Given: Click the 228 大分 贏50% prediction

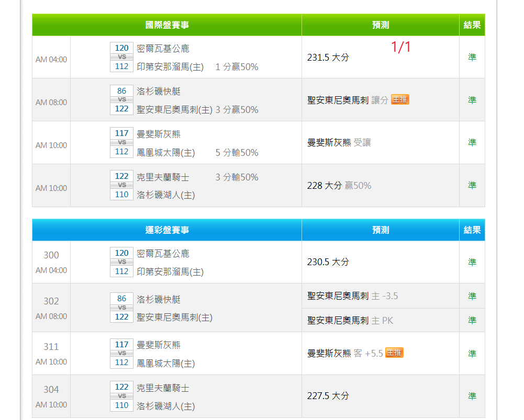Looking at the screenshot, I should point(339,185).
